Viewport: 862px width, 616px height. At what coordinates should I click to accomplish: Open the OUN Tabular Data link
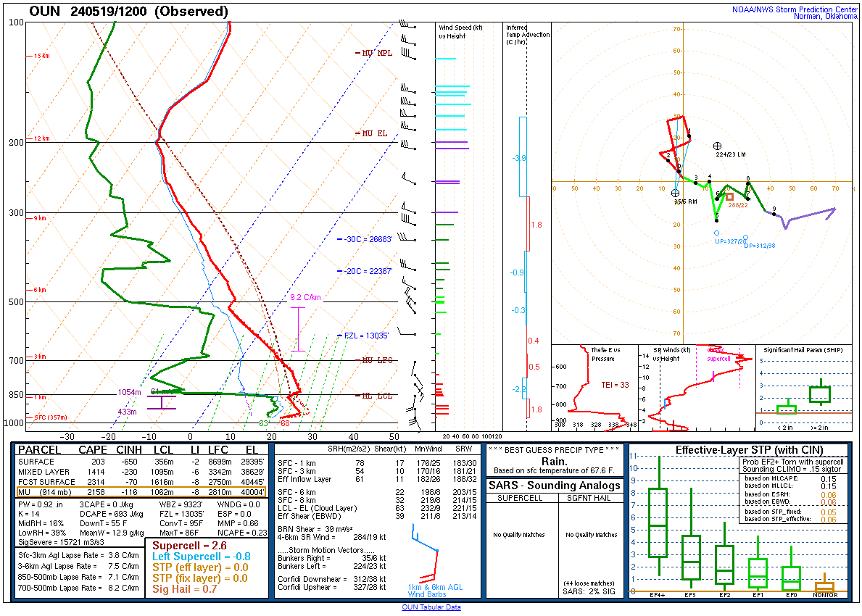click(x=431, y=607)
